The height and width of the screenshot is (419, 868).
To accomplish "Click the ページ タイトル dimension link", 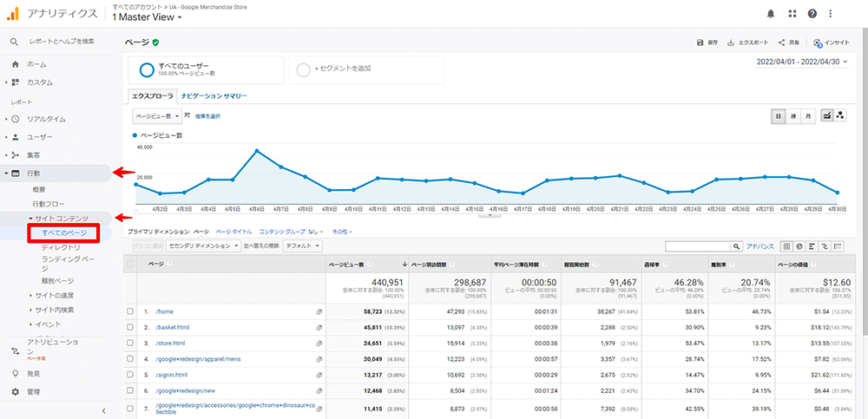I will point(233,232).
